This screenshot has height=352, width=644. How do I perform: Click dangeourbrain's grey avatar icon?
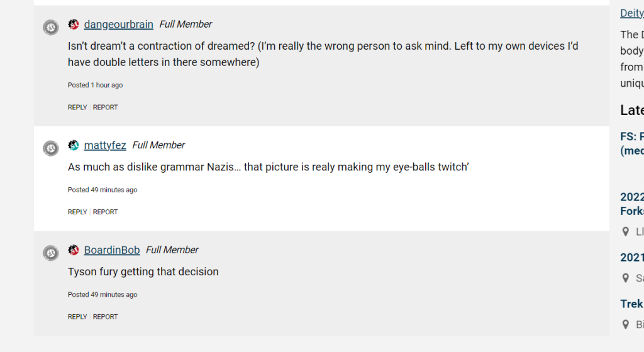pos(51,28)
